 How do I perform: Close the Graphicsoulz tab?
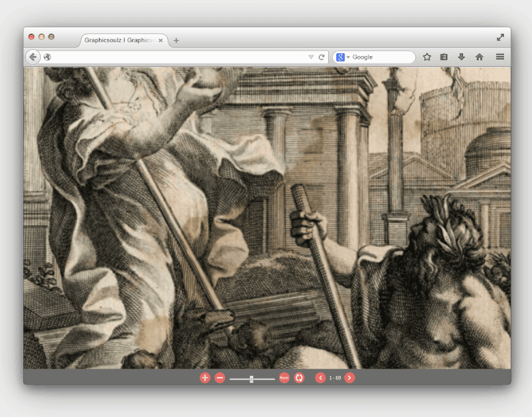tap(160, 40)
